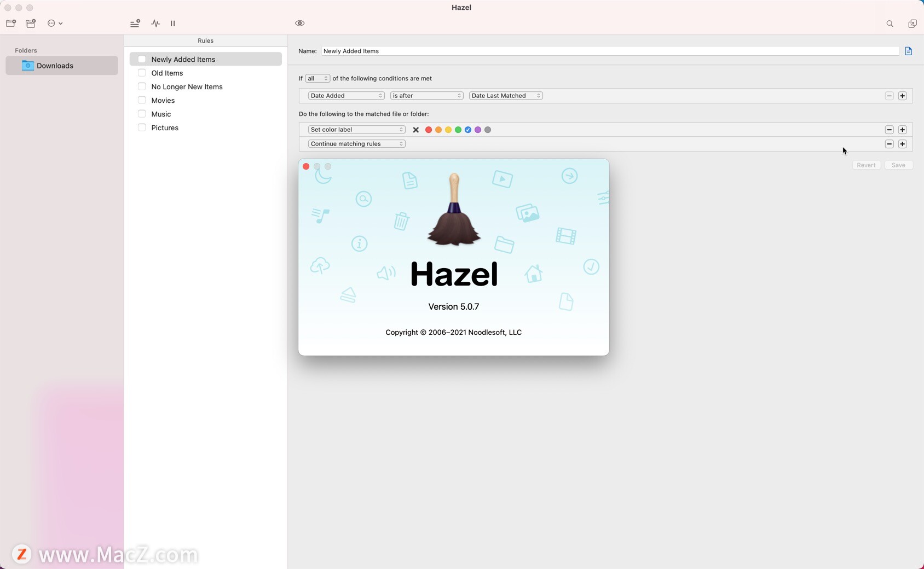924x569 pixels.
Task: Click the Hazel feather duster logo
Action: 454,210
